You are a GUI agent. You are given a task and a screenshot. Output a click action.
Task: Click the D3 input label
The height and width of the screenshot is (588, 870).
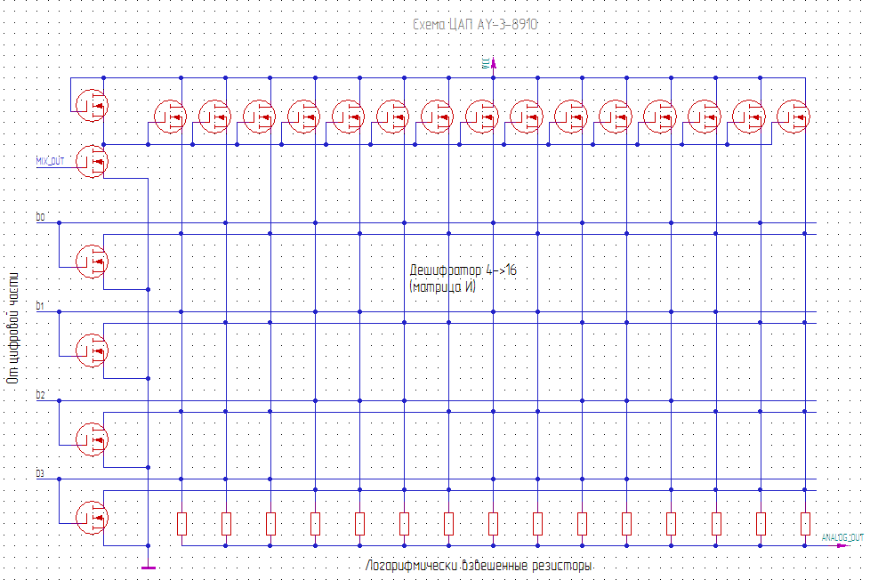point(39,473)
